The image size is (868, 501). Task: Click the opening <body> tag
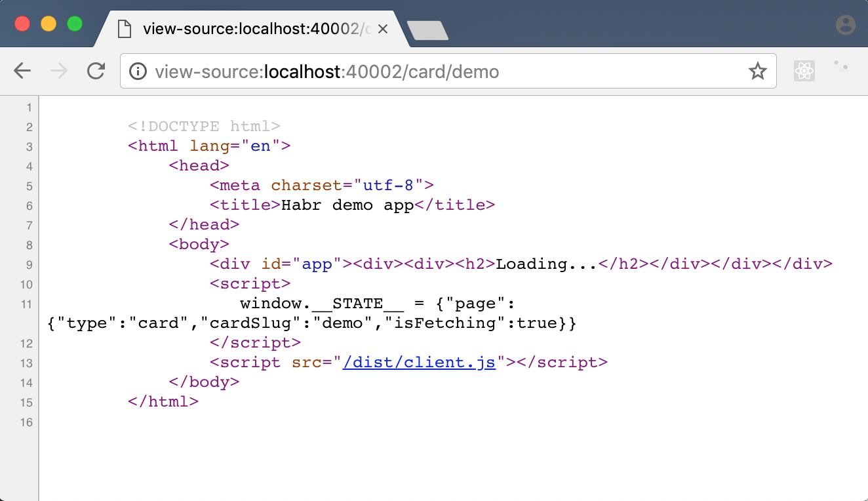point(199,245)
